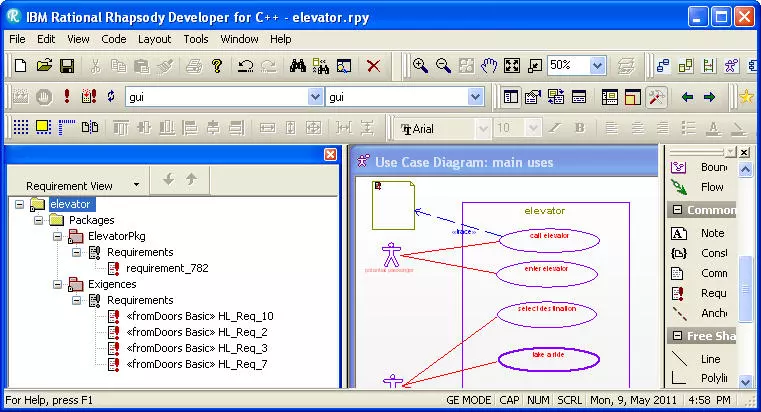Open the binoculars Search tool
Image resolution: width=761 pixels, height=412 pixels.
298,66
